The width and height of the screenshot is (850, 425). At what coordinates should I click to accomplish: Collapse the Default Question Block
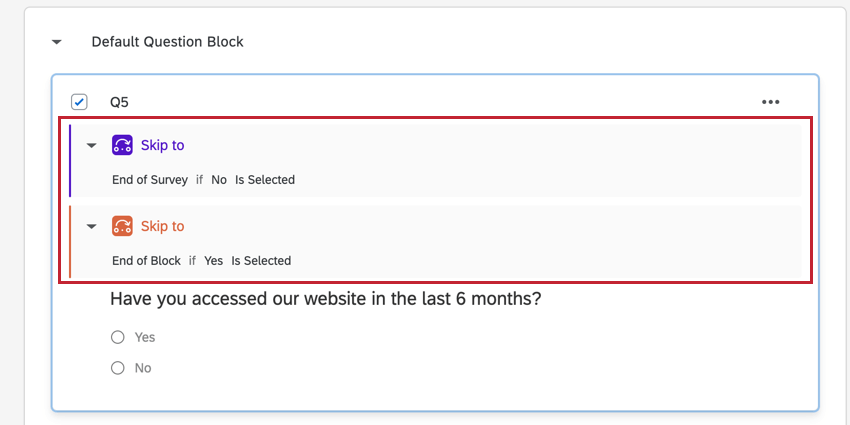[57, 42]
